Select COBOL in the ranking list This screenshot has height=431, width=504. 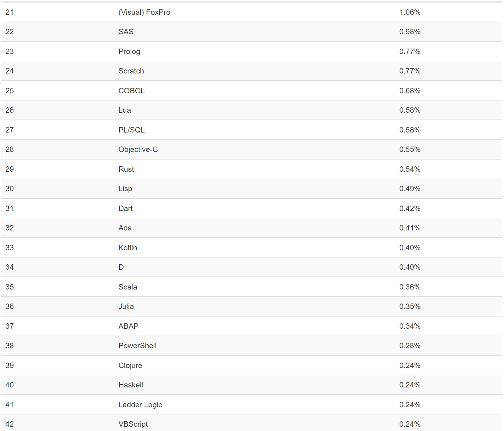point(131,91)
